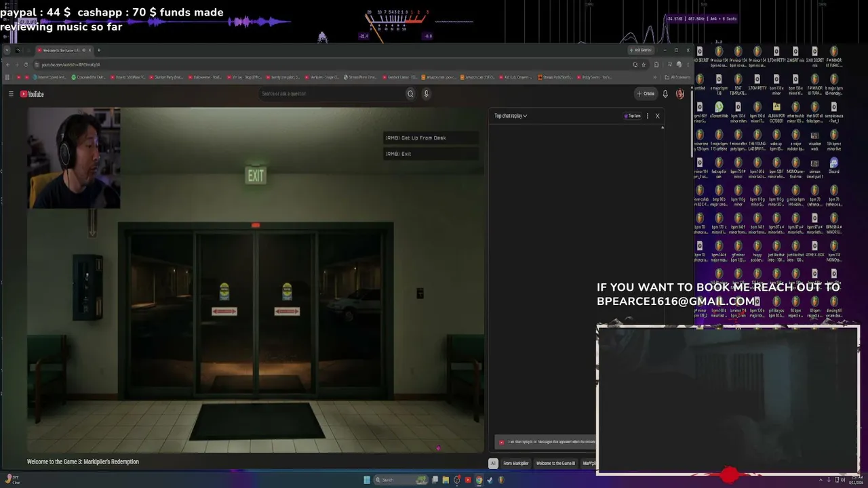This screenshot has height=488, width=868.
Task: Expand the Top chat replay dropdown
Action: pyautogui.click(x=511, y=116)
